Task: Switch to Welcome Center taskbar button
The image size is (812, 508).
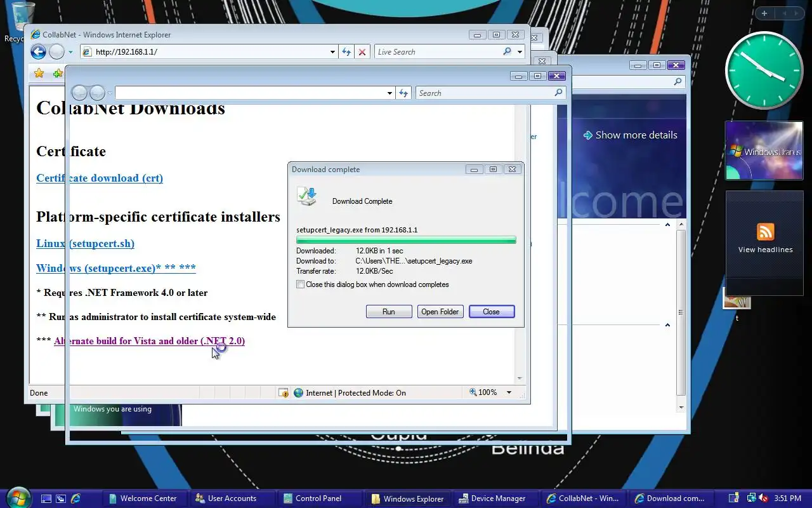Action: coord(145,498)
